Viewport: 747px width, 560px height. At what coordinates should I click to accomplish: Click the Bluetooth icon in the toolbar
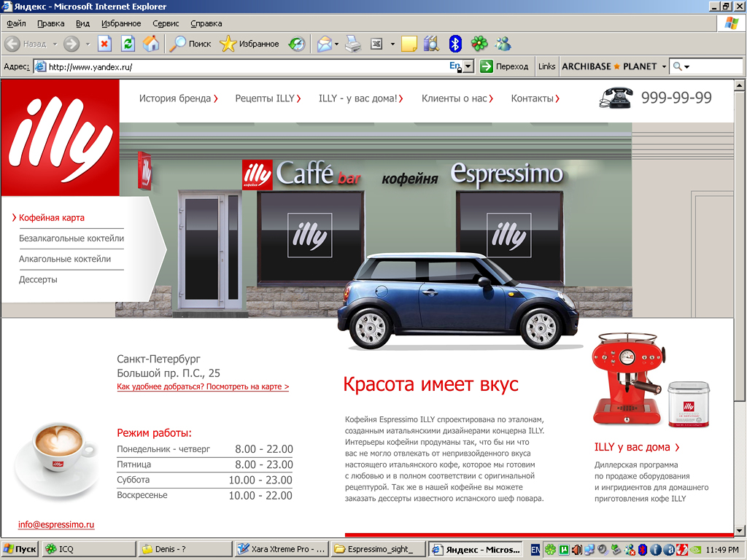click(x=454, y=44)
